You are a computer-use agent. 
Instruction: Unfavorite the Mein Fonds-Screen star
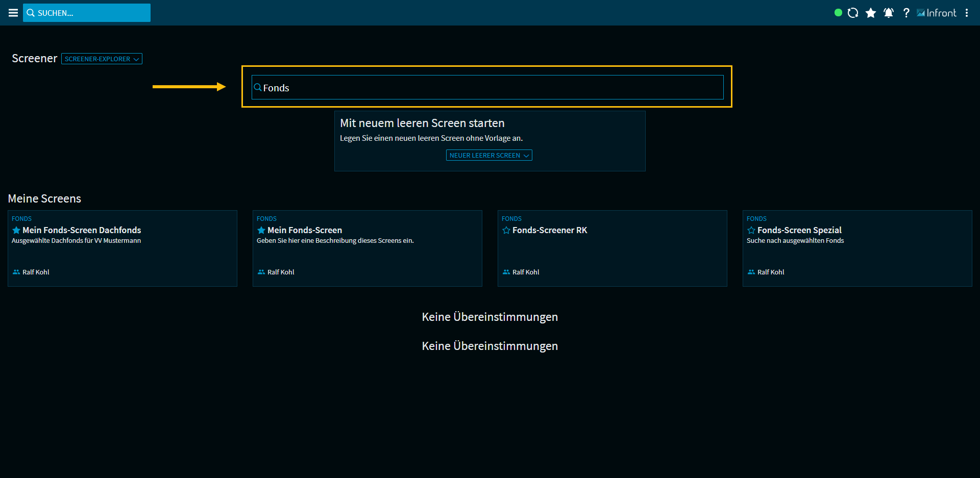tap(261, 230)
